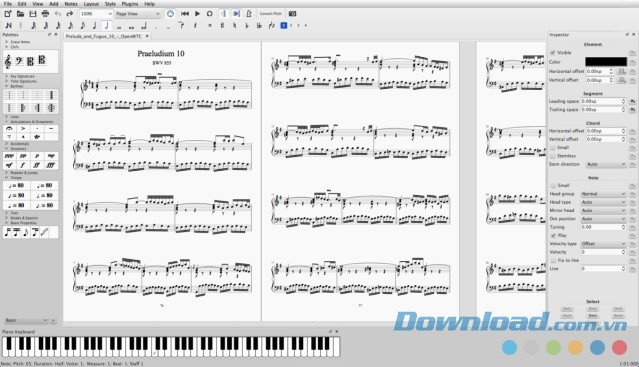Select the fff dynamic in the palette
The width and height of the screenshot is (639, 367).
[51, 165]
